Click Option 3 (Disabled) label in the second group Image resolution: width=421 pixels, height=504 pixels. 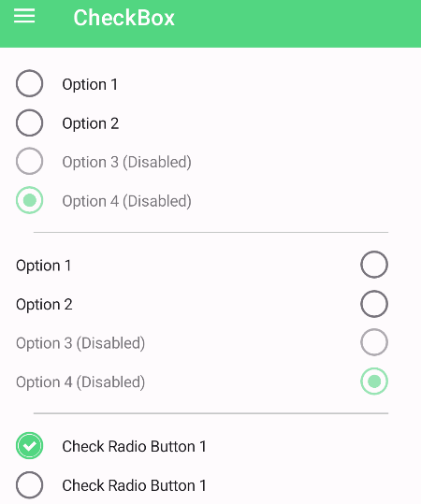tap(80, 343)
